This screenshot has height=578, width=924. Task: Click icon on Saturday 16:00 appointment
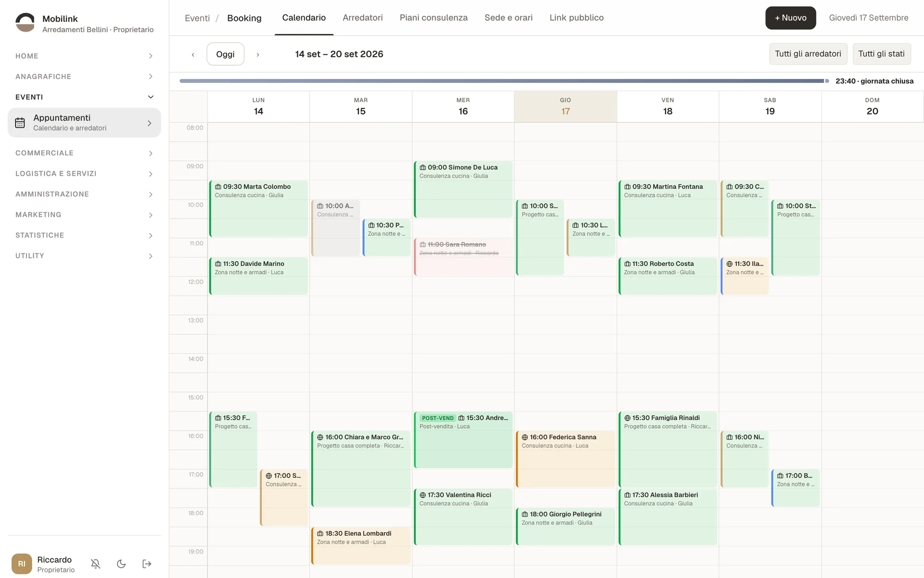(x=729, y=437)
